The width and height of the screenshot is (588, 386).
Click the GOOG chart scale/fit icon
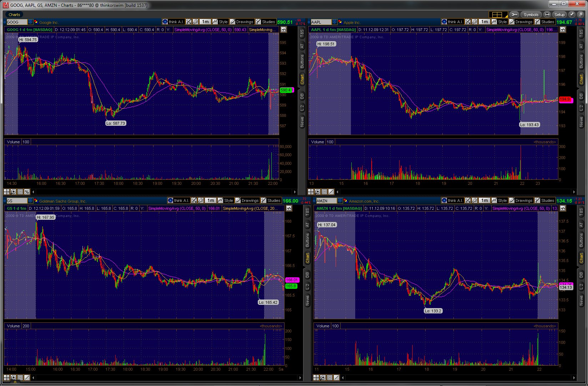pyautogui.click(x=189, y=22)
